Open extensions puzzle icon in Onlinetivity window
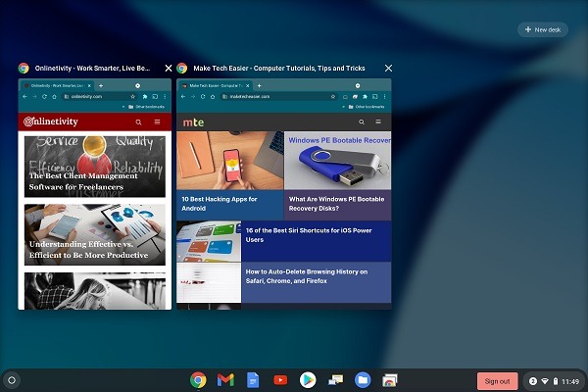This screenshot has width=588, height=392. click(145, 96)
